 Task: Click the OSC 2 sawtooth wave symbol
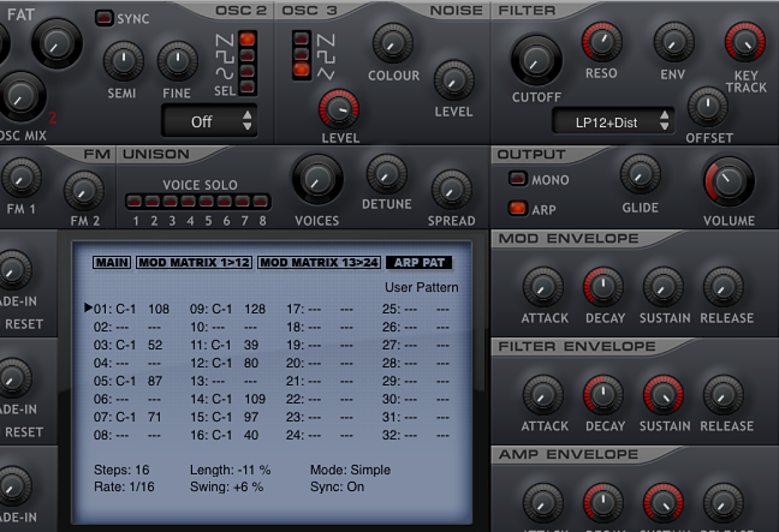224,41
